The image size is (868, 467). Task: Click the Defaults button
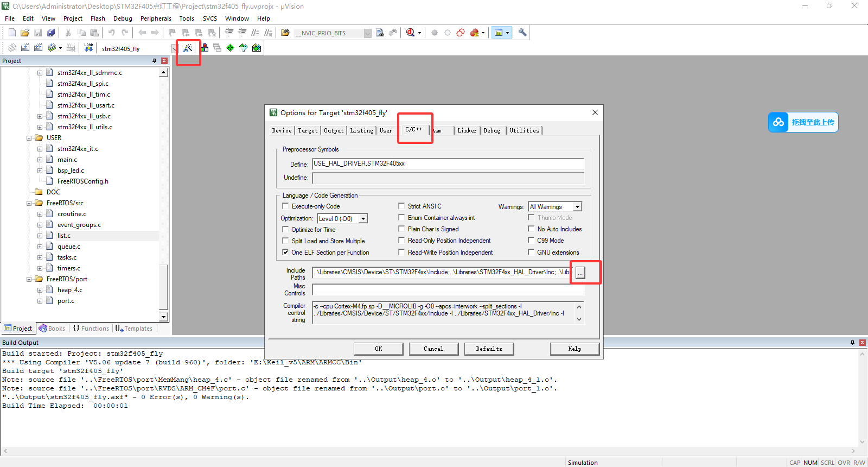click(x=489, y=349)
